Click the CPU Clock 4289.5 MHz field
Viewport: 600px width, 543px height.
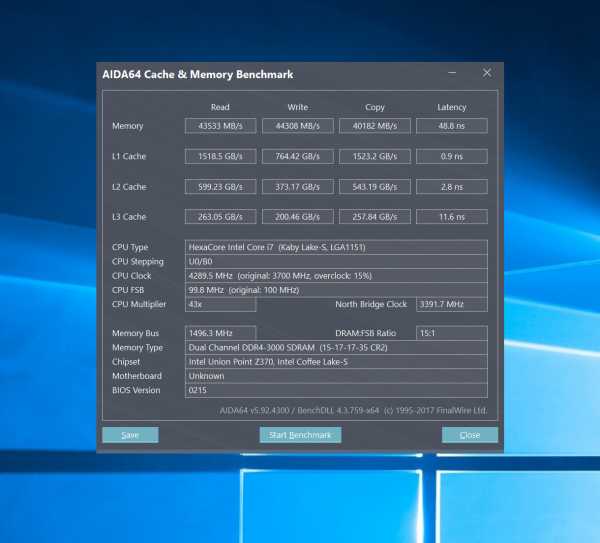pyautogui.click(x=336, y=276)
